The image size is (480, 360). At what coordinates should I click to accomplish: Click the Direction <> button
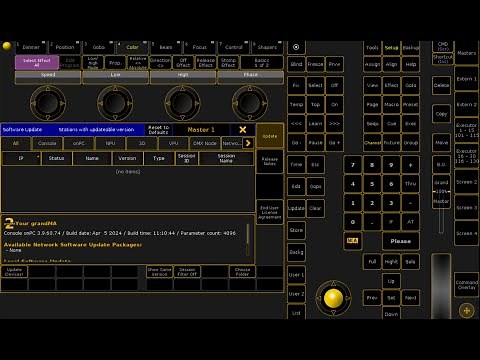click(160, 63)
